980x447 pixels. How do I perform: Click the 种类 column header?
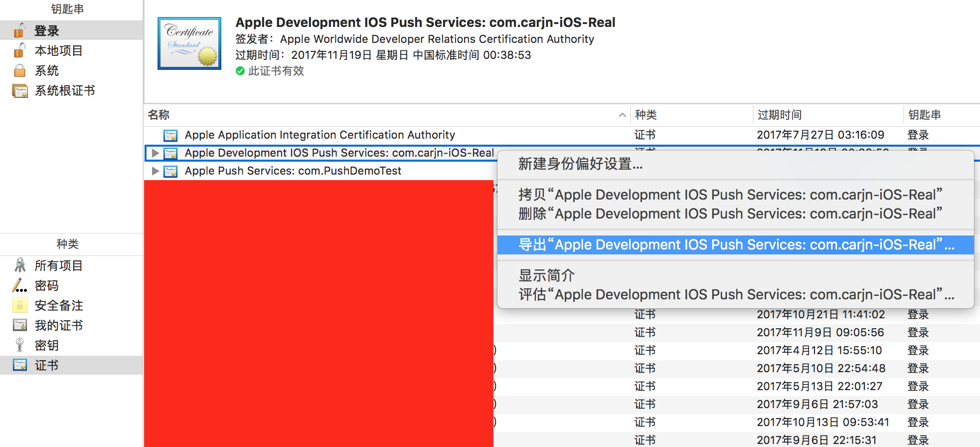[x=646, y=115]
